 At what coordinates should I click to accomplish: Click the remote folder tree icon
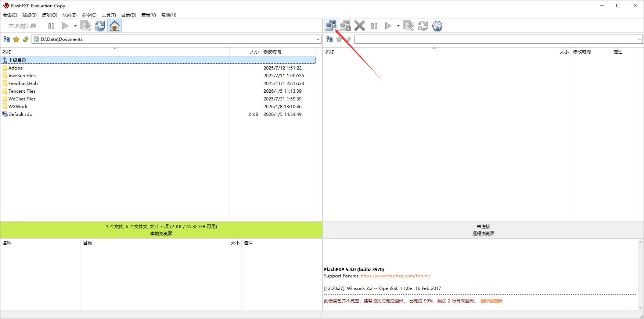click(x=330, y=39)
